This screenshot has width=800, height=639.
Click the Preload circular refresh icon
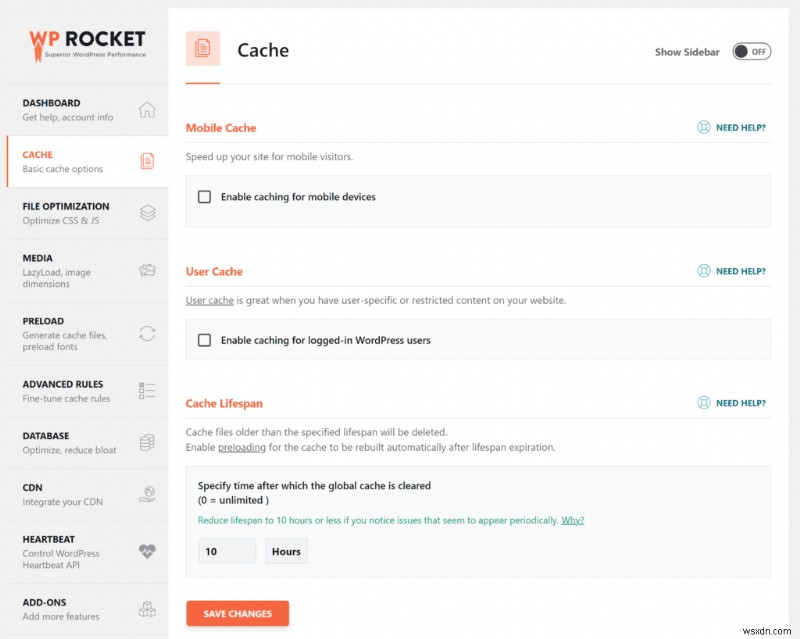pos(148,334)
